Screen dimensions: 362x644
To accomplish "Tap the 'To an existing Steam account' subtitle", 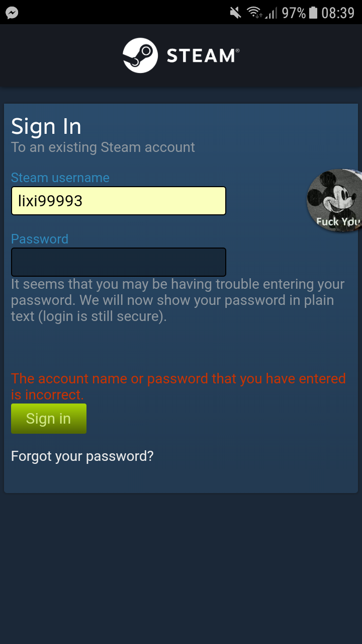I will click(x=103, y=147).
